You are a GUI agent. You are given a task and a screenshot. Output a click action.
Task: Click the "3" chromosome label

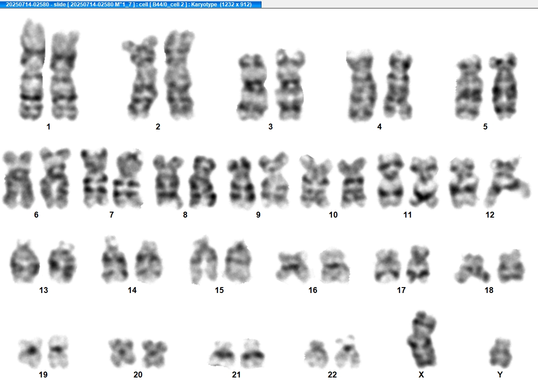coord(271,127)
